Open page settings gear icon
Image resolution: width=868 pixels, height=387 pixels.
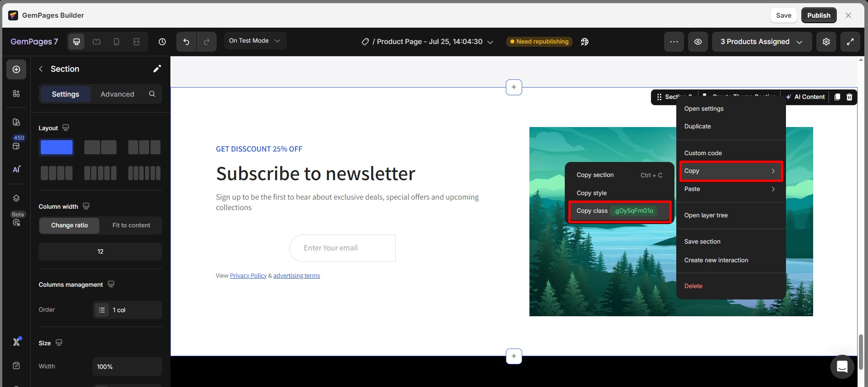826,42
